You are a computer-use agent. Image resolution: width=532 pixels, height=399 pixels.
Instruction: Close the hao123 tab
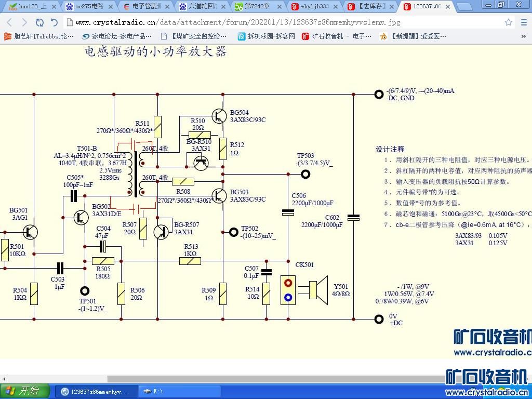pos(54,6)
